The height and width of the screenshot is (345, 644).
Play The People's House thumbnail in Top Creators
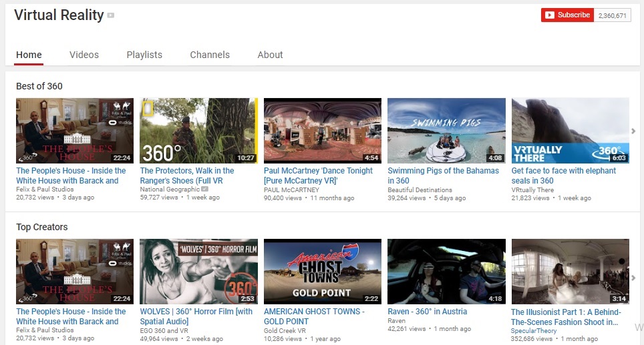coord(75,272)
